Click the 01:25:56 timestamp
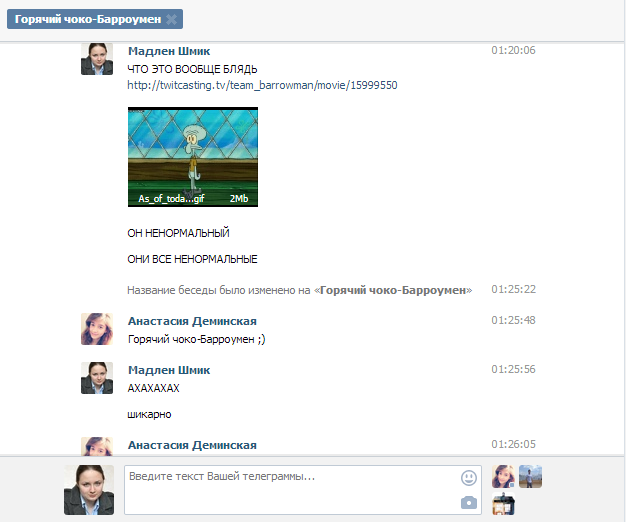The image size is (639, 522). click(x=513, y=369)
